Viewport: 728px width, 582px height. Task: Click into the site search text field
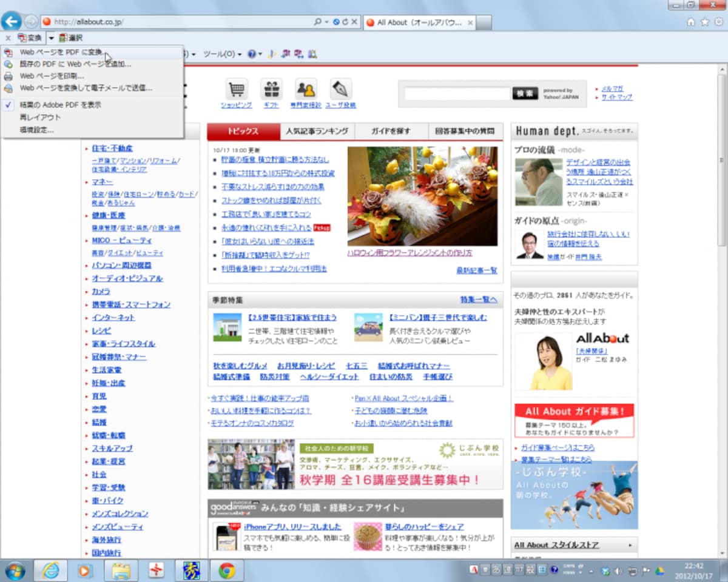[458, 93]
